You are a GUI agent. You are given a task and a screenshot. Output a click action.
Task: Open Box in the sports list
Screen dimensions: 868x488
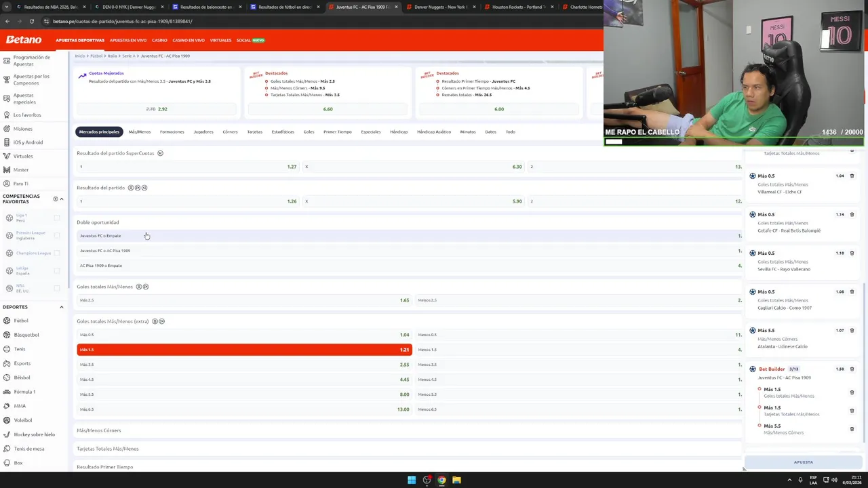[x=18, y=463]
